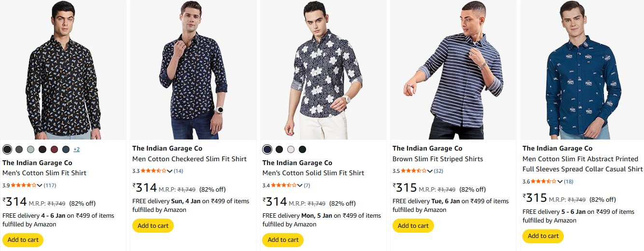Open the Brown Slim Fit Striped Shirts title

[x=437, y=159]
